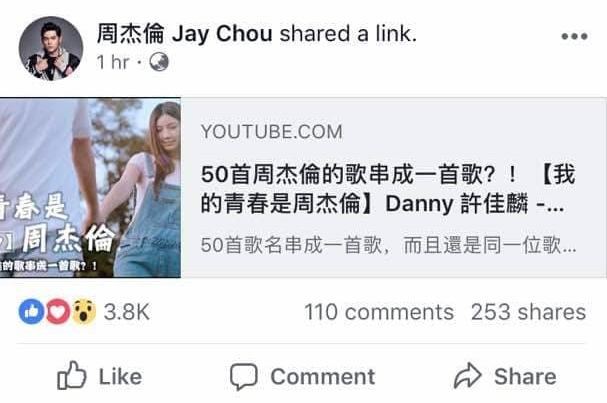Open the YouTube video thumbnail image
607x403 pixels.
90,188
